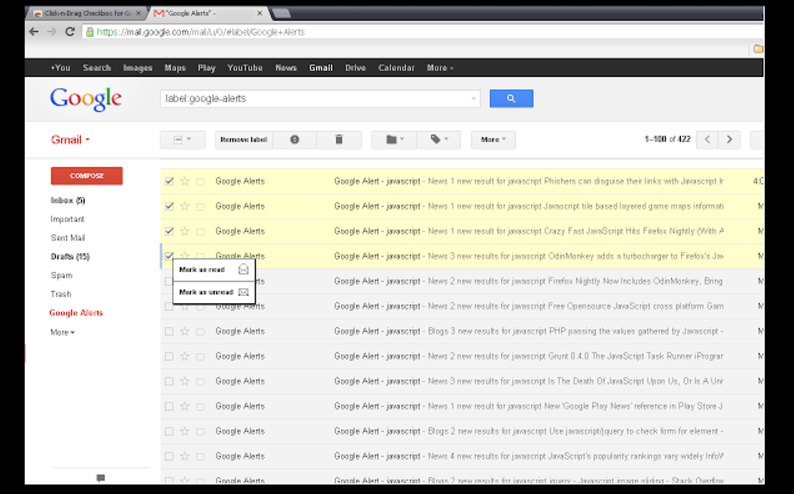Star the 'Crazy Fast JavaScript Hits Firefox Nightly' email
The height and width of the screenshot is (494, 794).
[x=185, y=231]
